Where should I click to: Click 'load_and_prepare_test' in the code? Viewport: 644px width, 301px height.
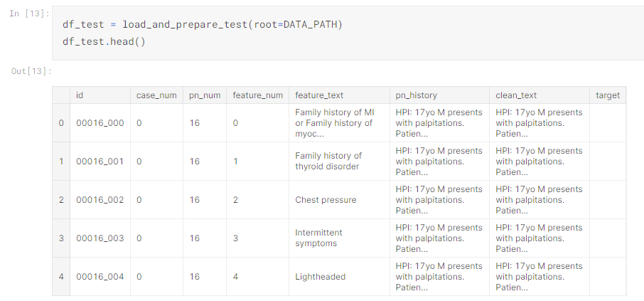tap(185, 25)
